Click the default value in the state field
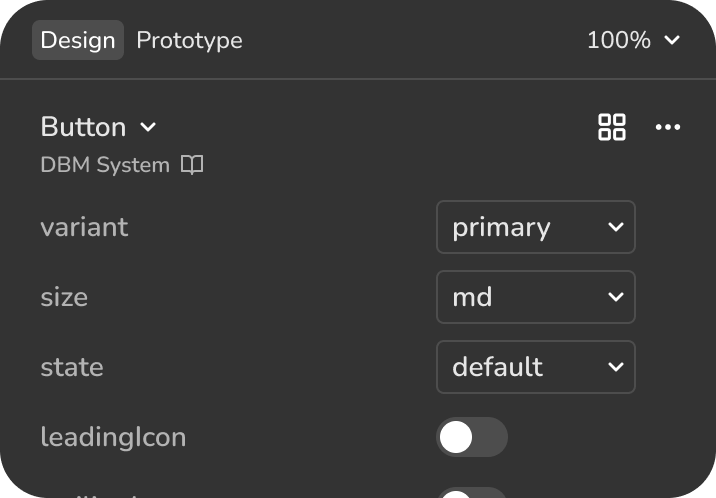The width and height of the screenshot is (716, 498). click(497, 367)
